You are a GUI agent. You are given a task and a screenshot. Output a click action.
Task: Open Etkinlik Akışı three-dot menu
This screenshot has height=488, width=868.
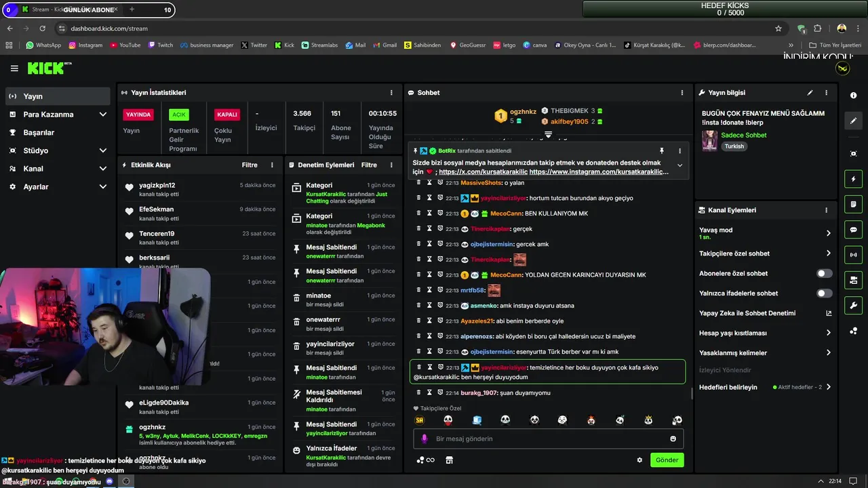point(272,165)
